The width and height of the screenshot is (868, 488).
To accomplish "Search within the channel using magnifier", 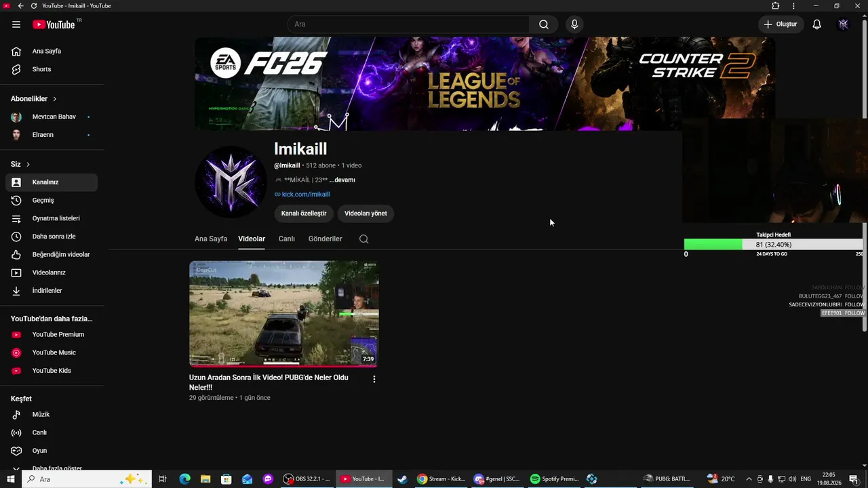I will point(364,239).
